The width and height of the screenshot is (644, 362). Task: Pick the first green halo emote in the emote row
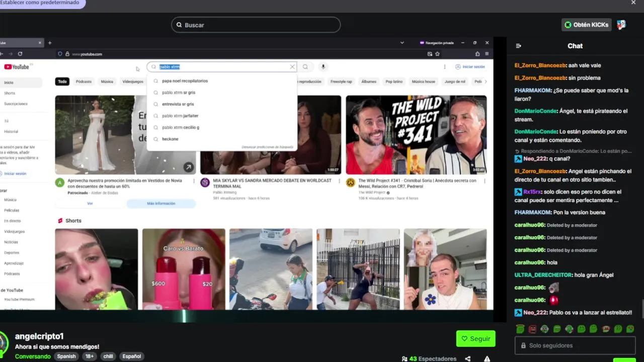click(x=520, y=329)
